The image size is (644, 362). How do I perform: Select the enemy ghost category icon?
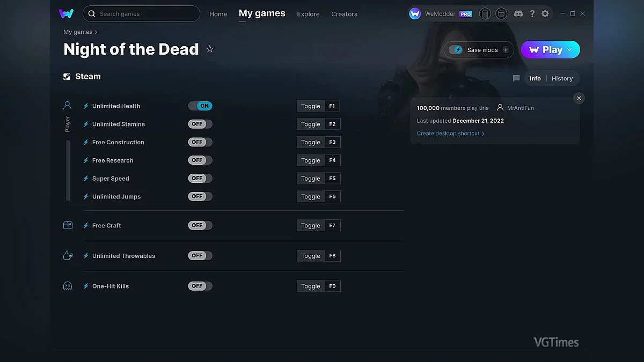(68, 286)
